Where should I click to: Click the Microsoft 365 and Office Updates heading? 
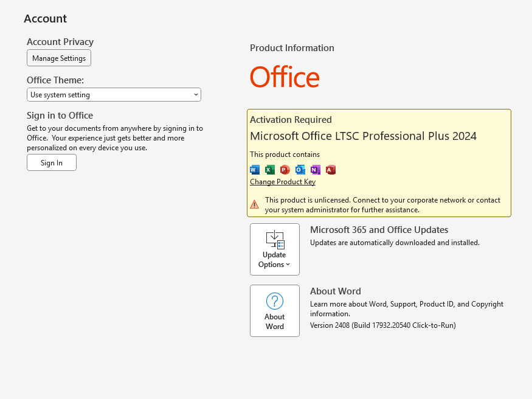point(379,230)
